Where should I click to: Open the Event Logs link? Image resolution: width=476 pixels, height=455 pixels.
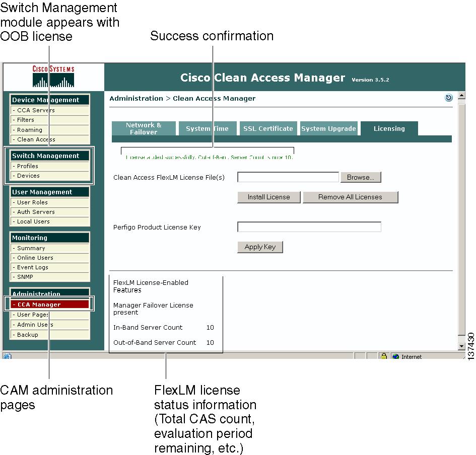(x=50, y=267)
